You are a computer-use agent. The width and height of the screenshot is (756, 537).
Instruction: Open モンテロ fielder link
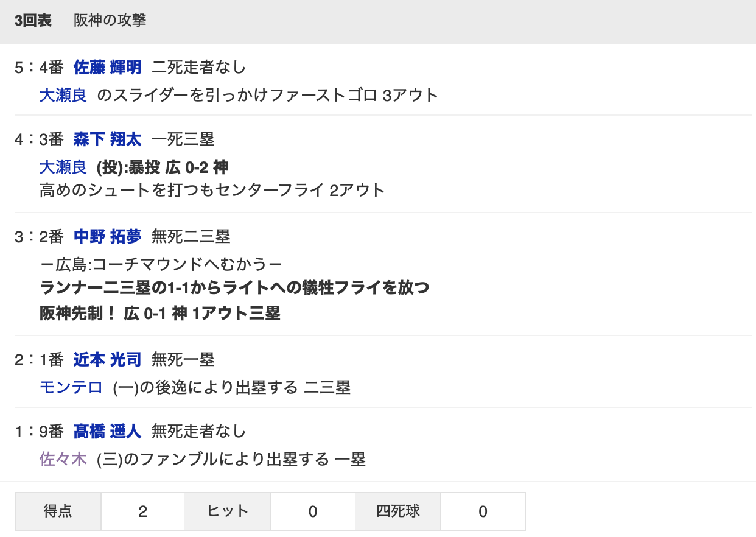tap(71, 387)
